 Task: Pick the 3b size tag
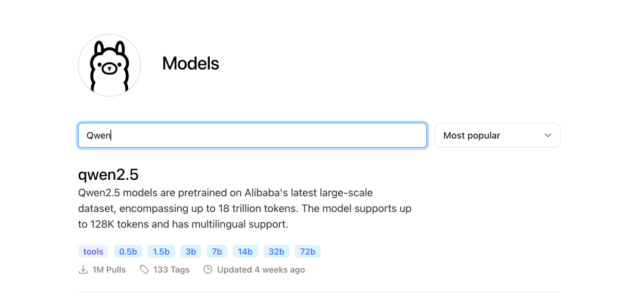[x=191, y=252]
